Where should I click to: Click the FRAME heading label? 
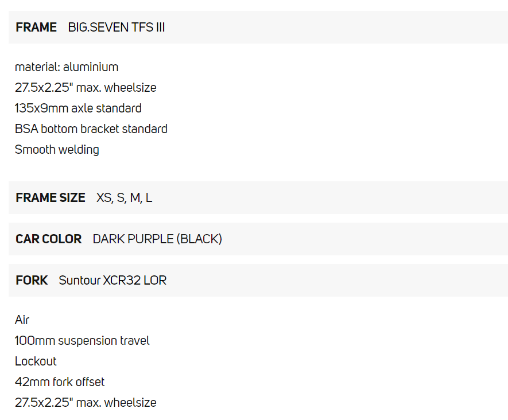[36, 27]
